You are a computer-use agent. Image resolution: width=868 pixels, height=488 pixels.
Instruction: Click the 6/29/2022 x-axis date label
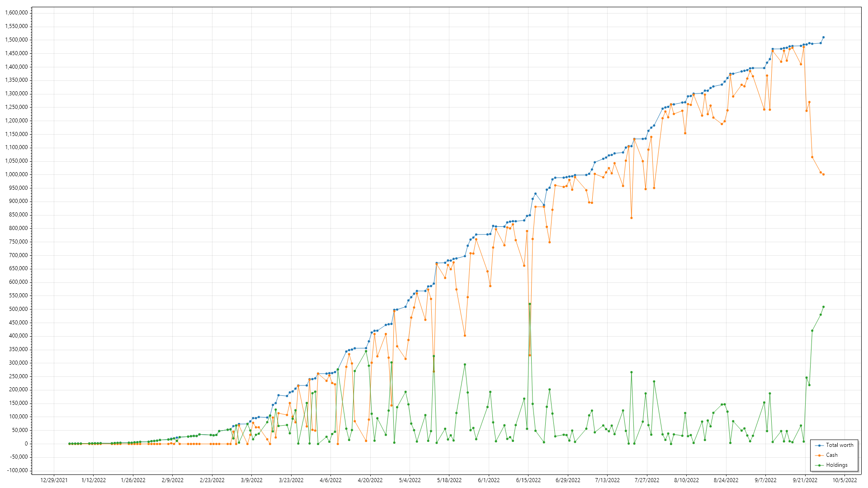tap(568, 480)
